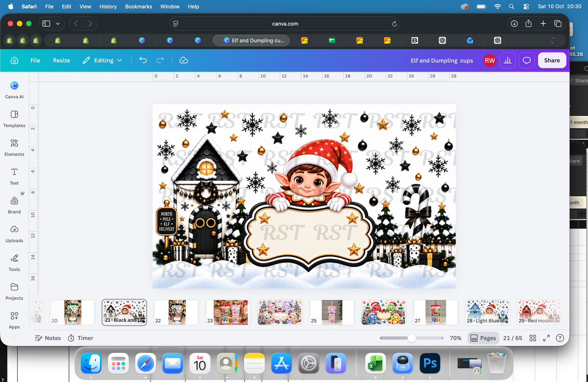
Task: Toggle the Pages thumbnail strip
Action: (483, 338)
